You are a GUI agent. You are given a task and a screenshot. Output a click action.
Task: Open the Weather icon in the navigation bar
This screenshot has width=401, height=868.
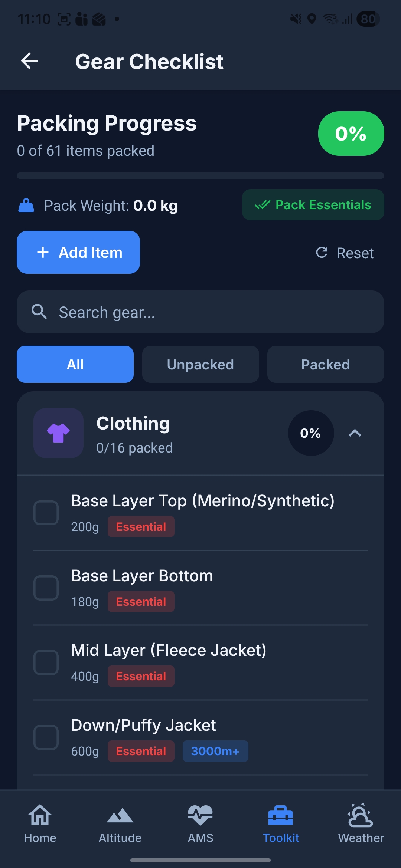point(361,815)
